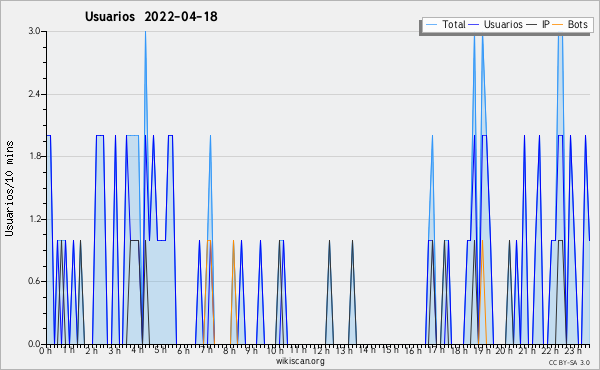The height and width of the screenshot is (370, 600).
Task: Click the "10 h" x-axis label
Action: click(275, 351)
